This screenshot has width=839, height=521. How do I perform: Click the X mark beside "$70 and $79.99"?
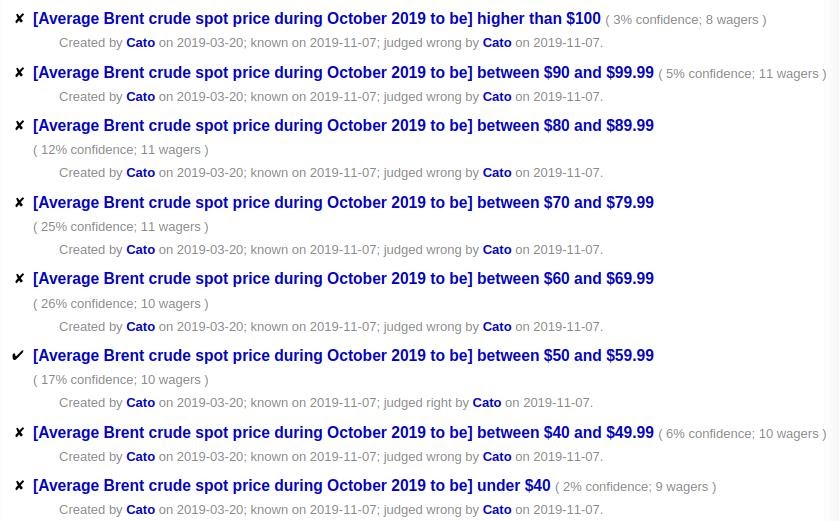click(x=19, y=203)
